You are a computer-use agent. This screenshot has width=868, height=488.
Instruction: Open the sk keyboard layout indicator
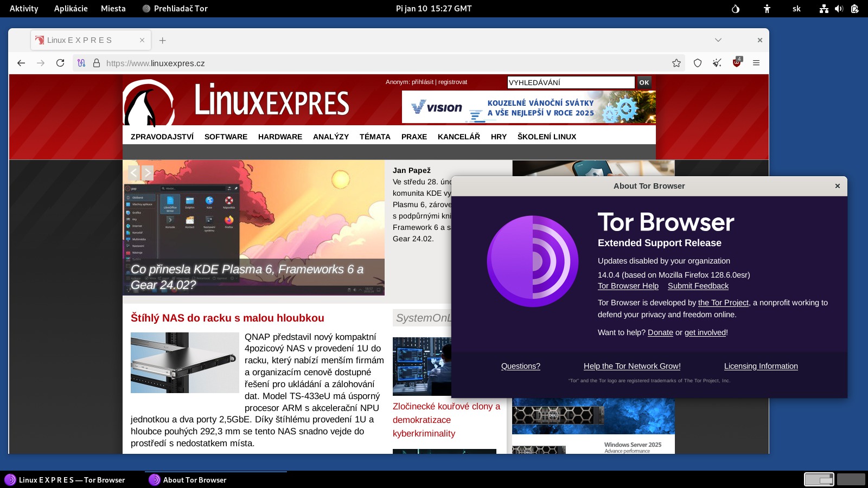pyautogui.click(x=796, y=9)
